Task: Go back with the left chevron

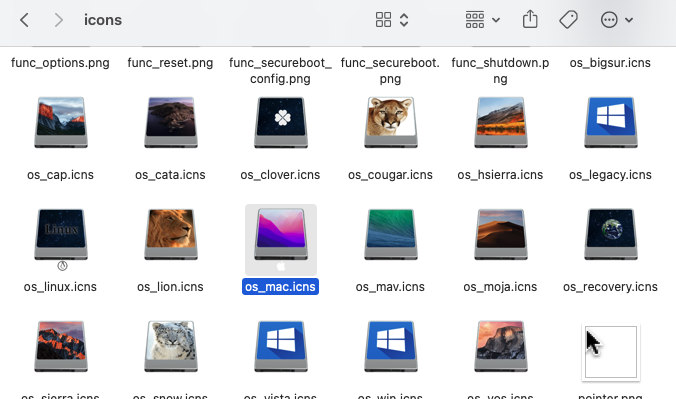Action: pyautogui.click(x=25, y=20)
